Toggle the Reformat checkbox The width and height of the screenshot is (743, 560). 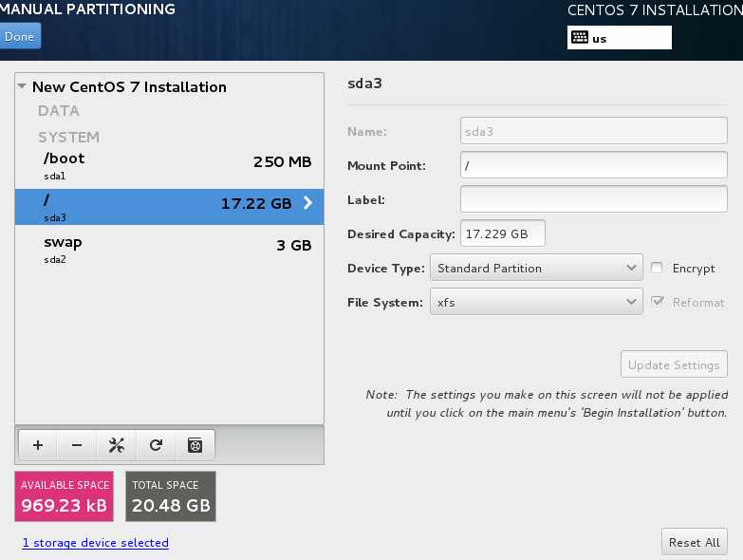657,302
